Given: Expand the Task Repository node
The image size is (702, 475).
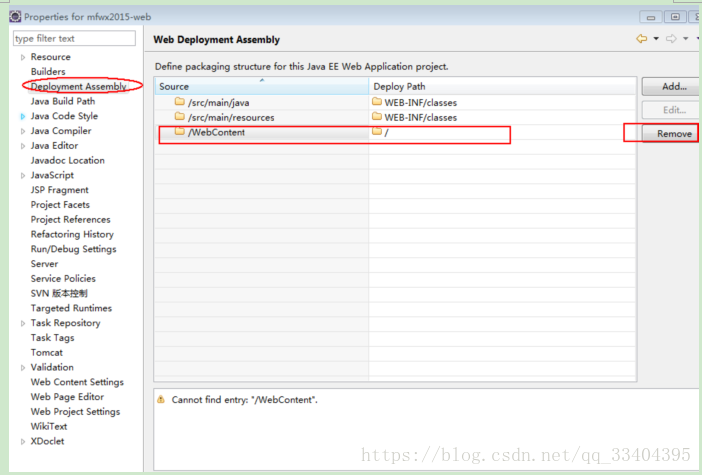Looking at the screenshot, I should pyautogui.click(x=23, y=323).
